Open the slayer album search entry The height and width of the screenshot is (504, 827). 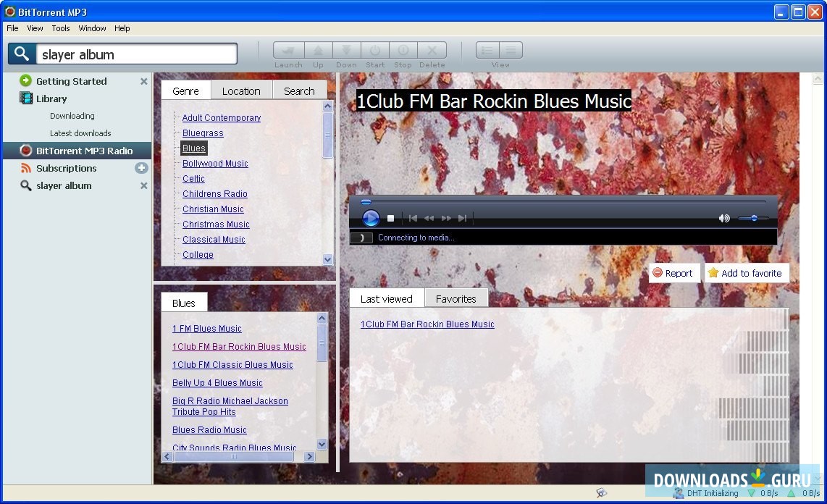pyautogui.click(x=63, y=185)
